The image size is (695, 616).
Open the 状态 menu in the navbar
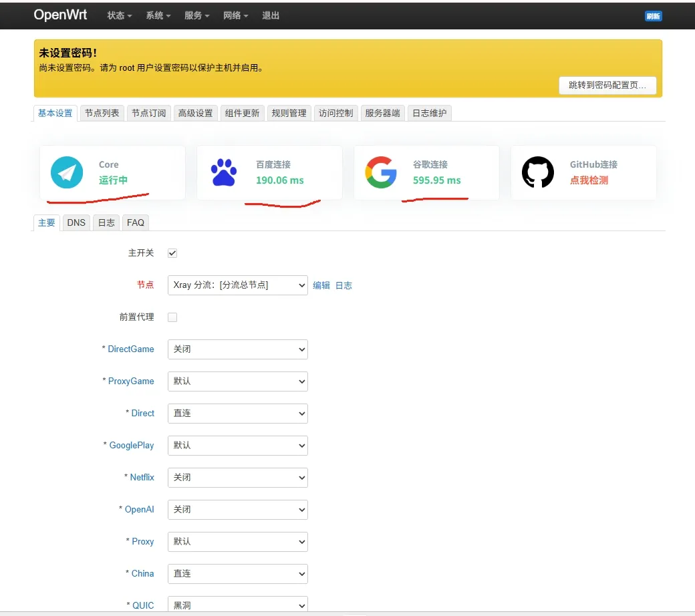(x=120, y=15)
